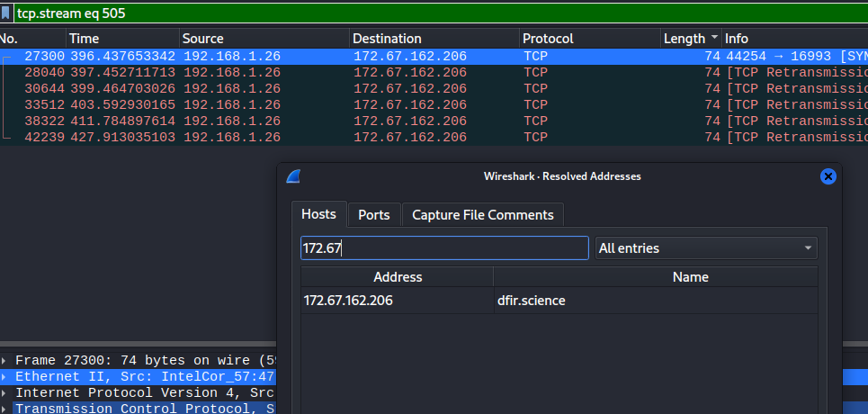Expand the Internet Protocol Version 4 row
The image size is (868, 414).
(x=5, y=393)
